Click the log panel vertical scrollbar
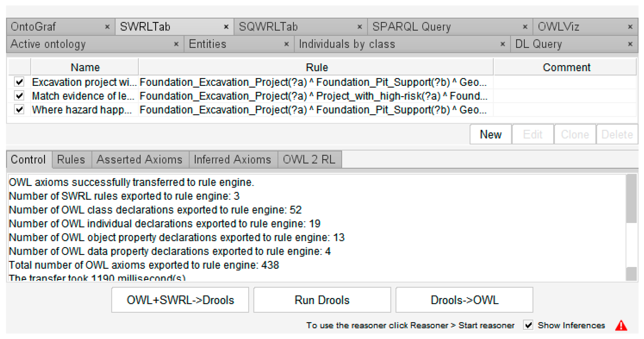The height and width of the screenshot is (339, 644). point(632,199)
